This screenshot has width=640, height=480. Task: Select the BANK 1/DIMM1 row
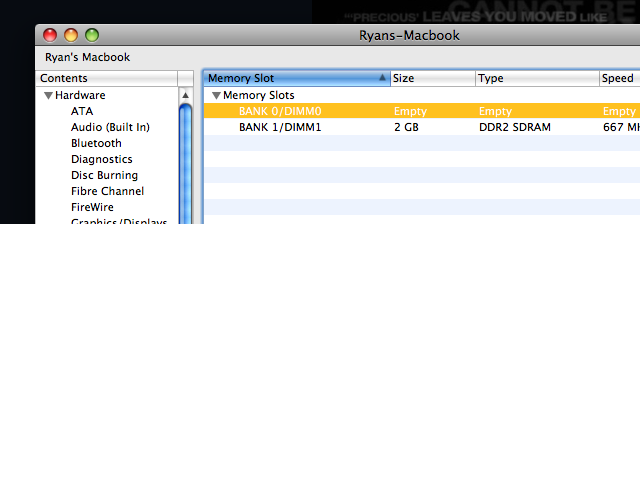pyautogui.click(x=422, y=127)
